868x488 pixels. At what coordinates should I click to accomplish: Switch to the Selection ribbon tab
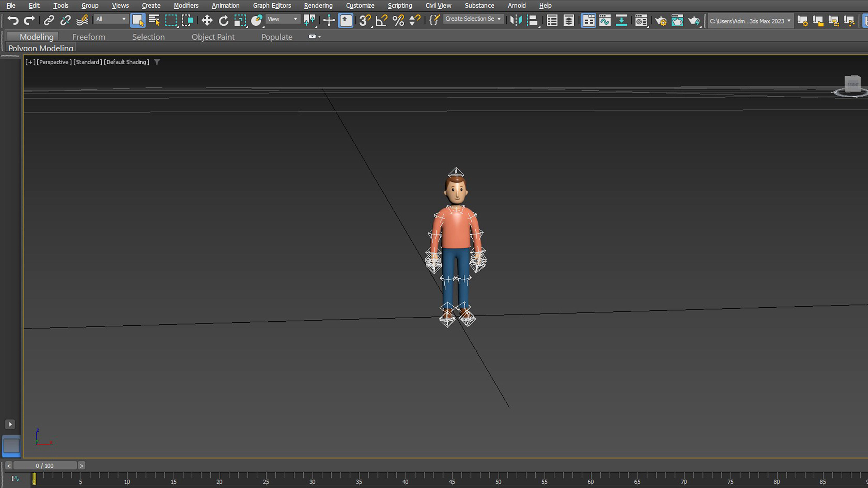[148, 37]
